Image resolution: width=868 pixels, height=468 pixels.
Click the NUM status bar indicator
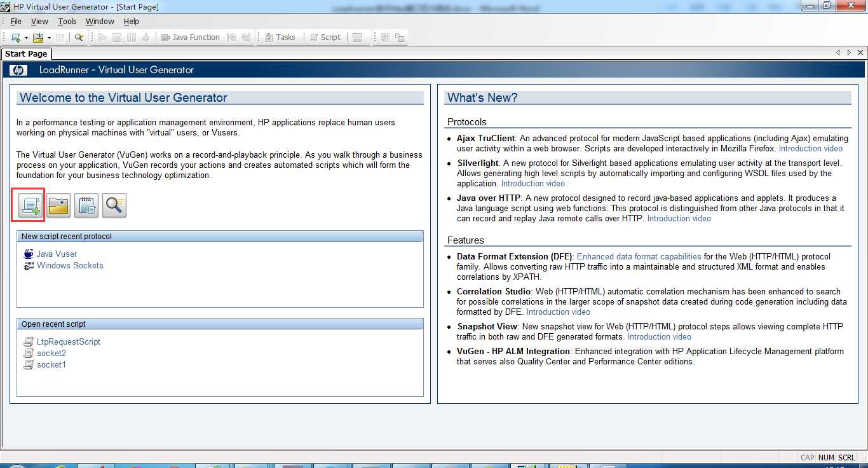tap(826, 457)
